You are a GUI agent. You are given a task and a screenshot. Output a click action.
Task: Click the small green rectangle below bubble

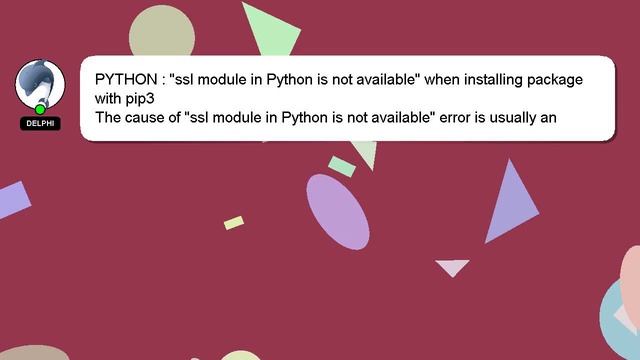[x=342, y=167]
